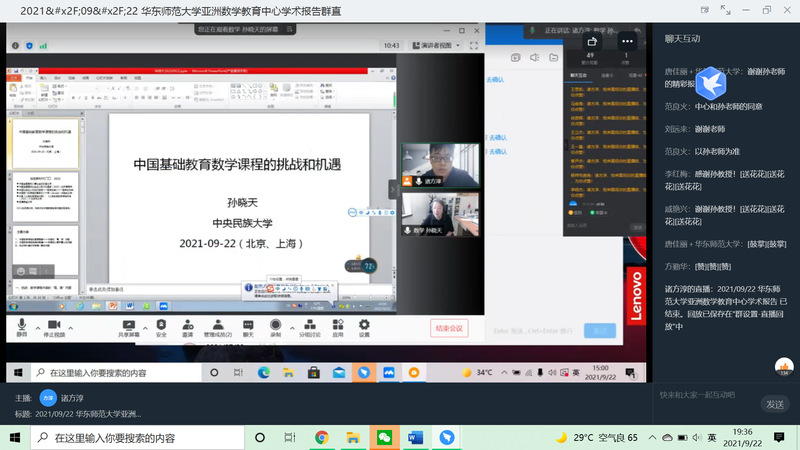
Task: Click the speaker announcement icon in DingTalk header
Action: click(x=534, y=58)
